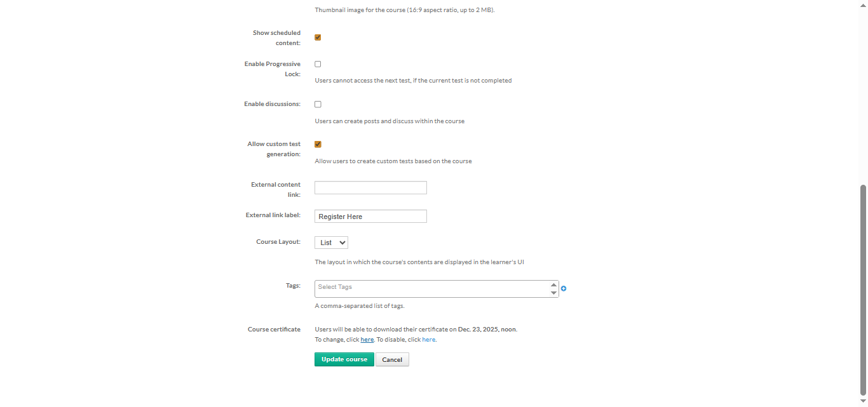Click the down arrow in Tags box
This screenshot has height=407, width=868.
(x=553, y=293)
